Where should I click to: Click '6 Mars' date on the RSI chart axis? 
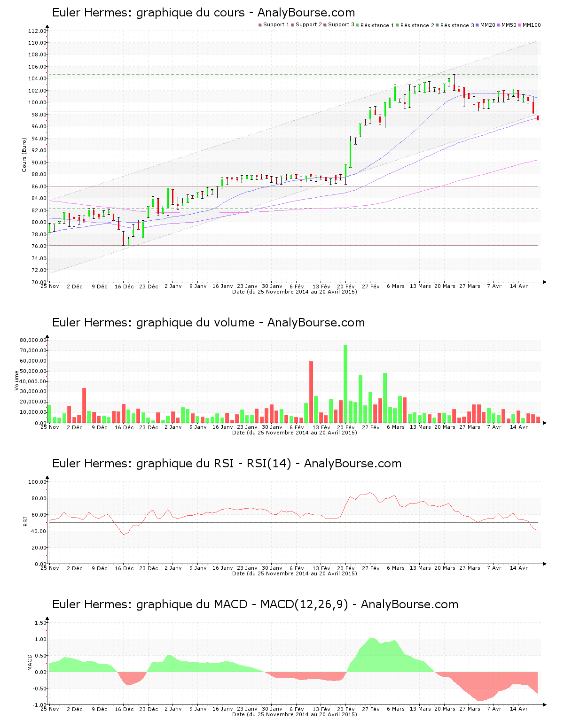pyautogui.click(x=396, y=568)
